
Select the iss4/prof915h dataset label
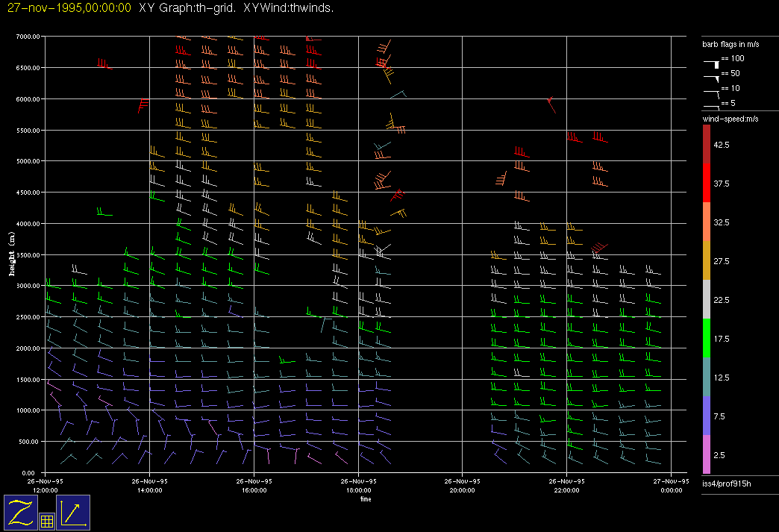point(725,485)
